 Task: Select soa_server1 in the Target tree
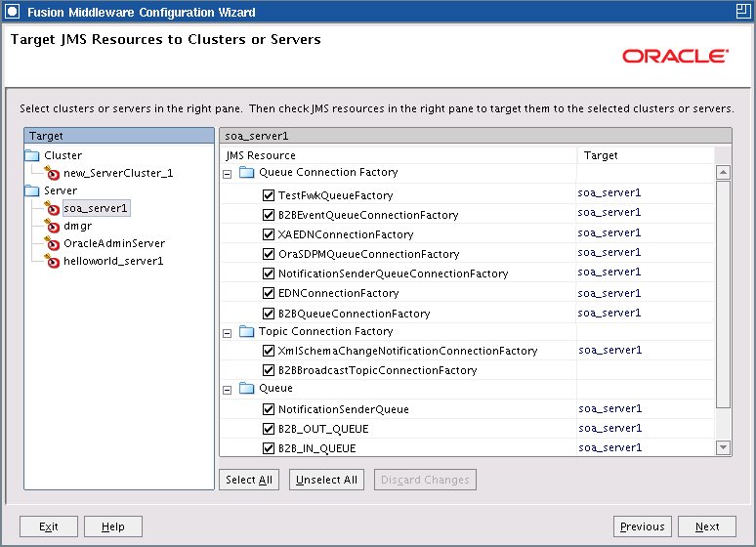96,208
